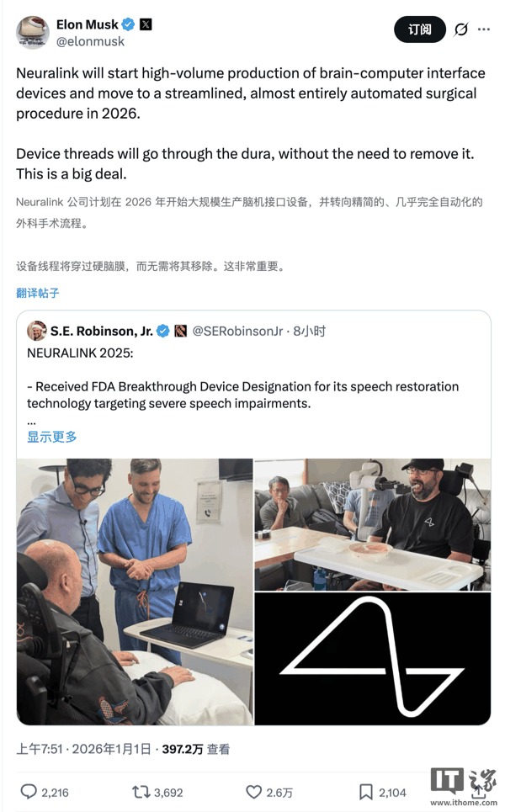Open the photo of men beside the laptop
The width and height of the screenshot is (505, 812).
click(x=135, y=592)
